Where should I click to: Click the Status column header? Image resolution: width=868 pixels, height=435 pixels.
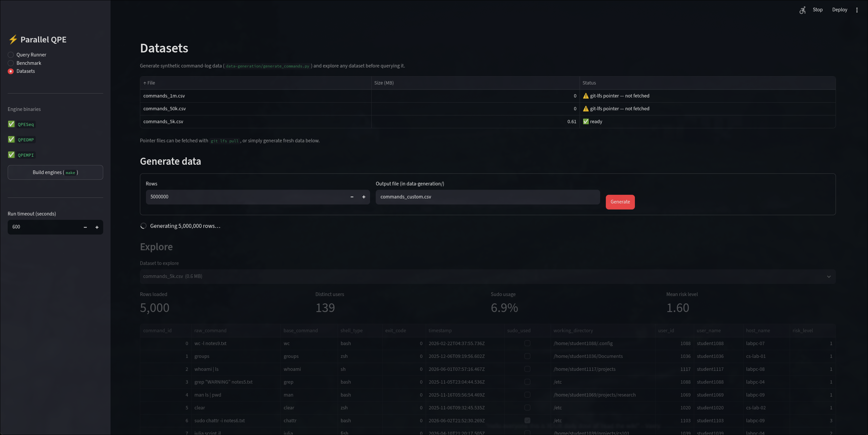[708, 83]
